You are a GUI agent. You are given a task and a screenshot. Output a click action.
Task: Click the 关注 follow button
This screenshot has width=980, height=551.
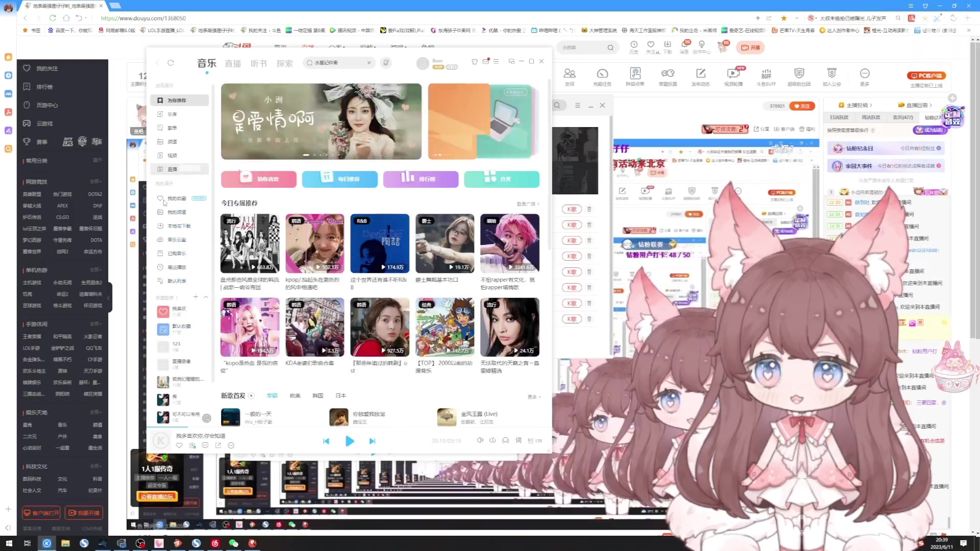coord(802,106)
